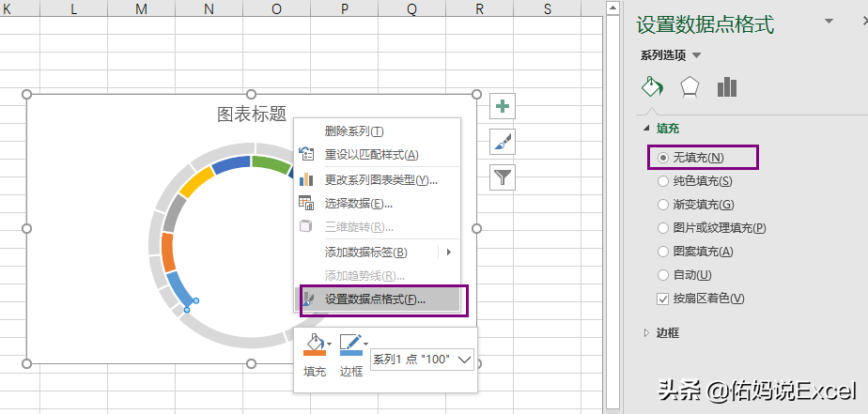Click the 重设以匹配样式 menu icon
The width and height of the screenshot is (868, 414).
click(306, 154)
